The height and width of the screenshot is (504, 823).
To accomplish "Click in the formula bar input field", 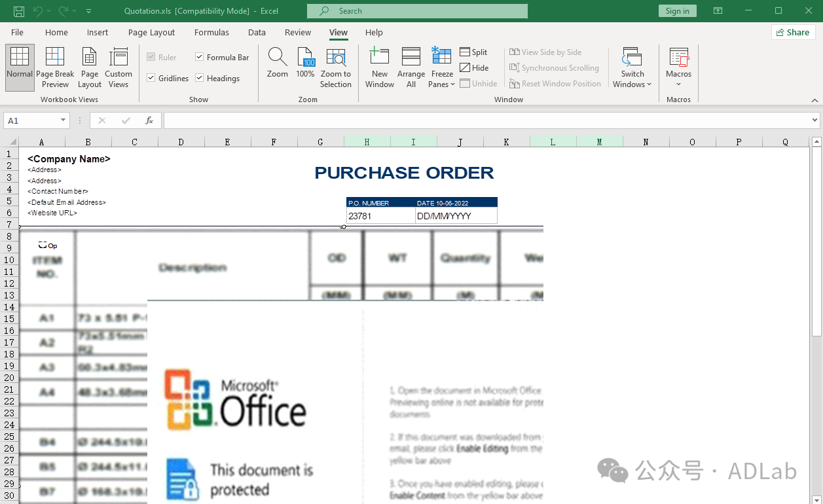I will click(x=485, y=120).
